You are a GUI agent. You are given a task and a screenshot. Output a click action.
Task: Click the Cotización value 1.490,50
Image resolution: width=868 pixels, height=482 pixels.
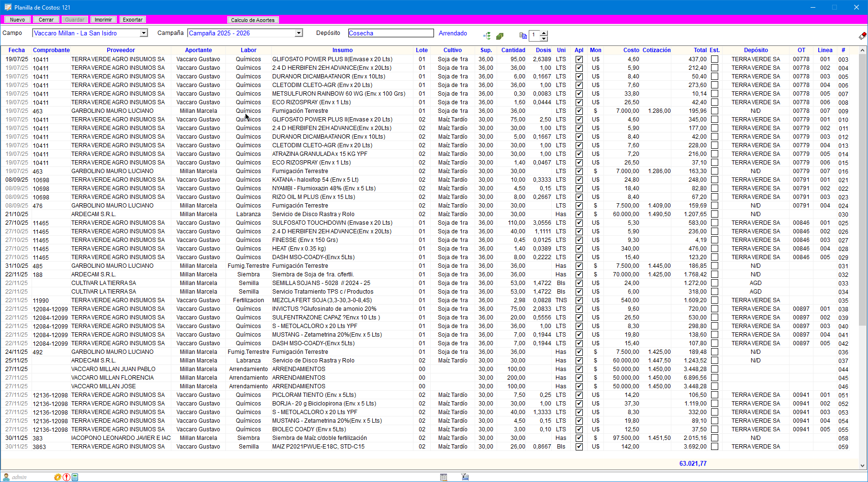(x=659, y=214)
